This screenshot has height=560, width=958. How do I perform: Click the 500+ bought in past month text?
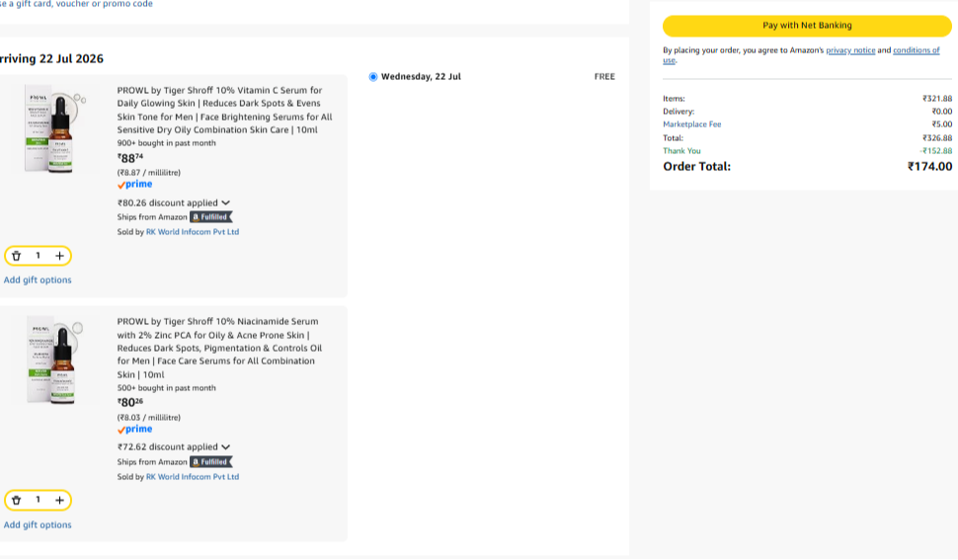point(166,388)
